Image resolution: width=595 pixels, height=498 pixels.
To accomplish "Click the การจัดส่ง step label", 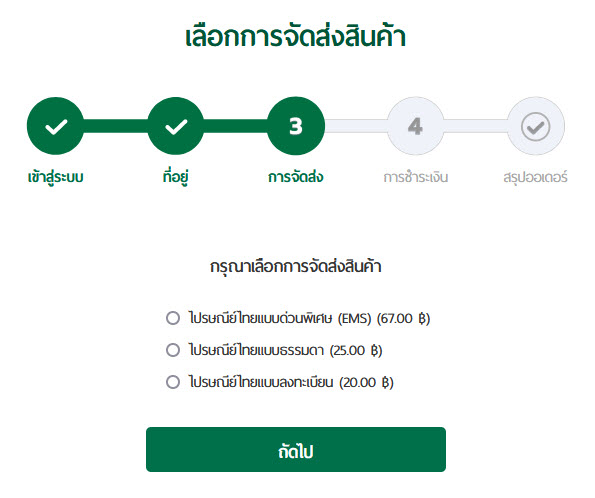I will pos(296,177).
